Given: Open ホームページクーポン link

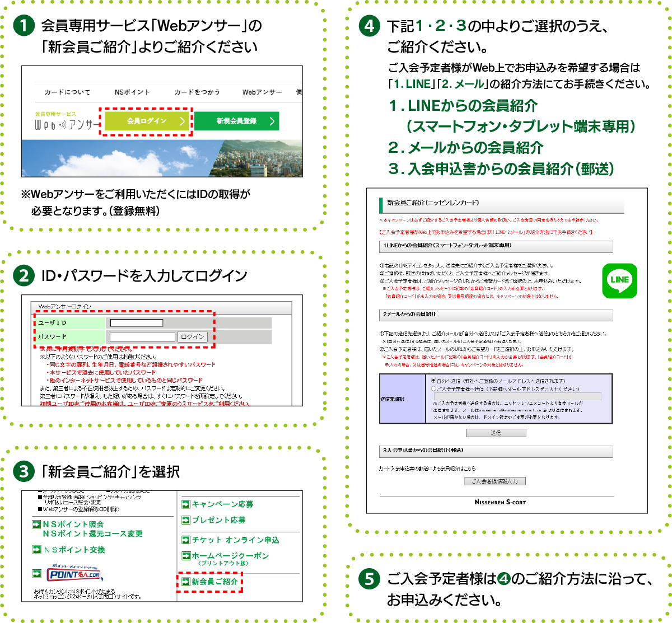Looking at the screenshot, I should tap(230, 556).
